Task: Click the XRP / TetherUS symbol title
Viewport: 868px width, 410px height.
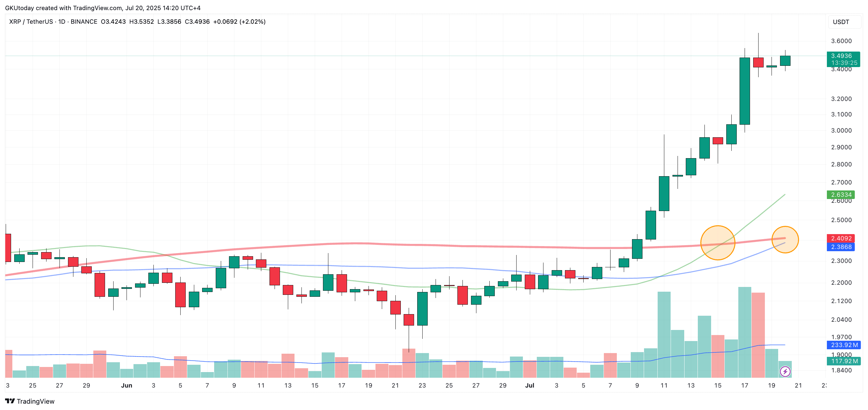Action: (31, 22)
